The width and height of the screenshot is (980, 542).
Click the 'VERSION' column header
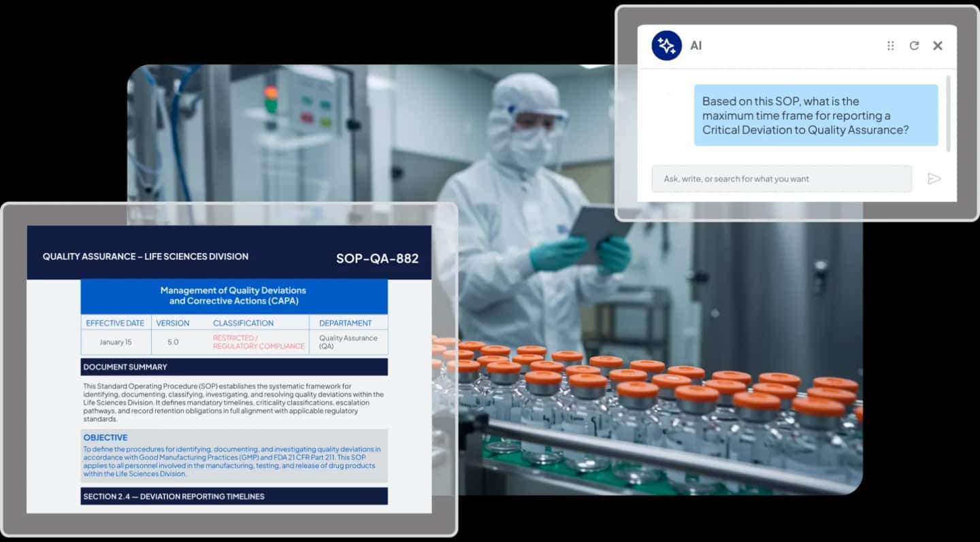tap(173, 323)
